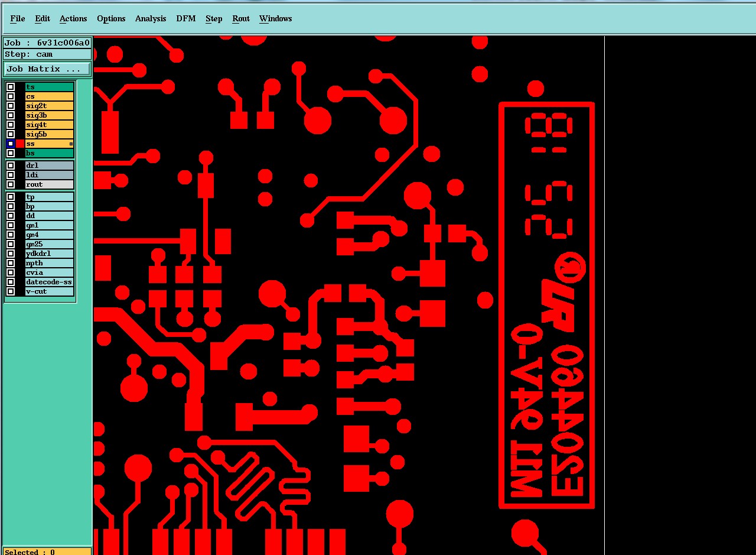The image size is (756, 555).
Task: Toggle the drl layer checkbox
Action: 11,165
